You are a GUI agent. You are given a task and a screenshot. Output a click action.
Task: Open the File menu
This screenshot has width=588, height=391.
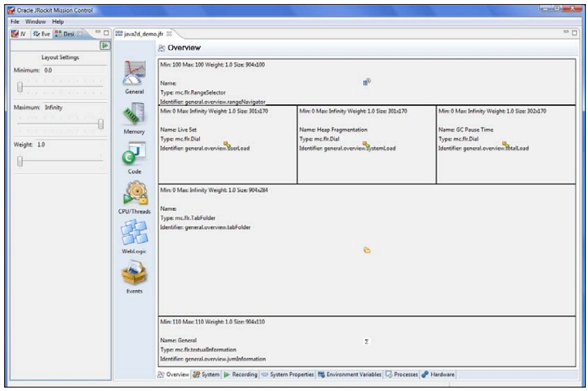tap(12, 22)
